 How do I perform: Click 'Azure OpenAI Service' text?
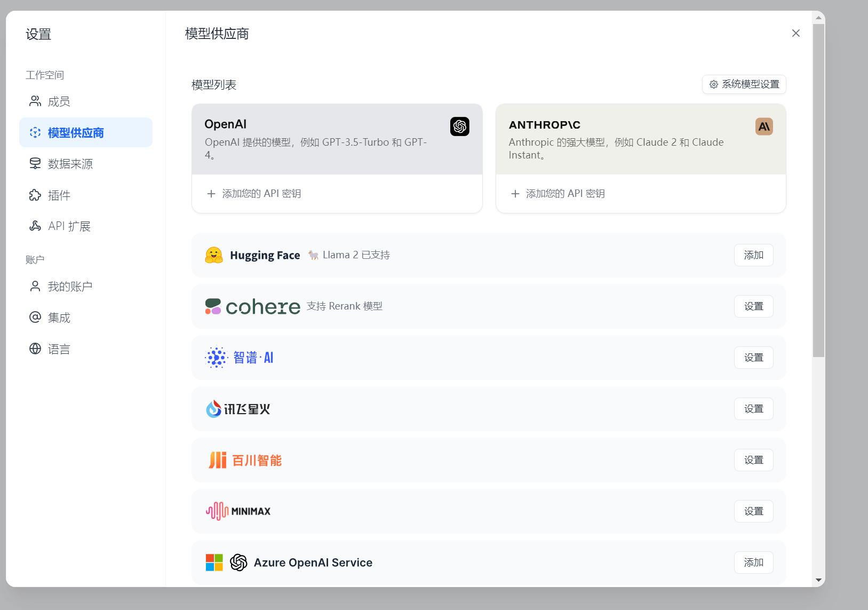(313, 563)
